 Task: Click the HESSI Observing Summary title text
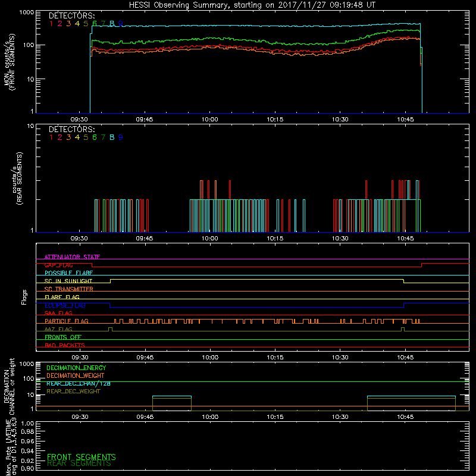pos(252,5)
